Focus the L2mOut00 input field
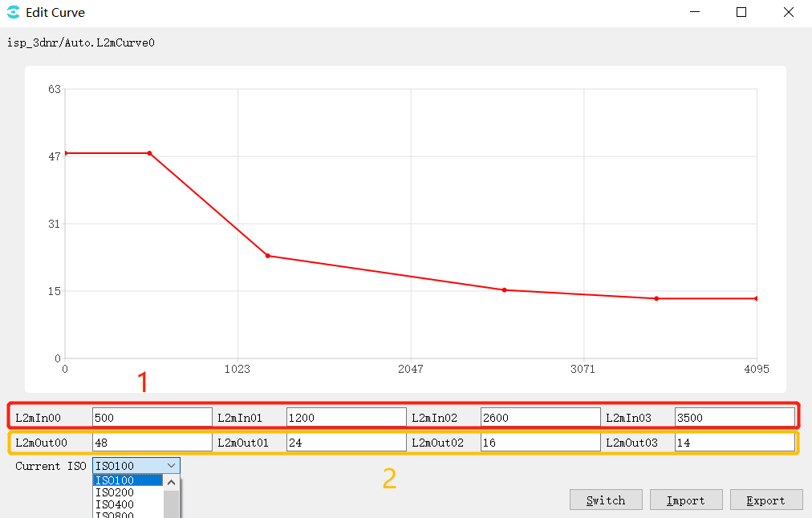Screen dimensions: 812x518 click(152, 443)
